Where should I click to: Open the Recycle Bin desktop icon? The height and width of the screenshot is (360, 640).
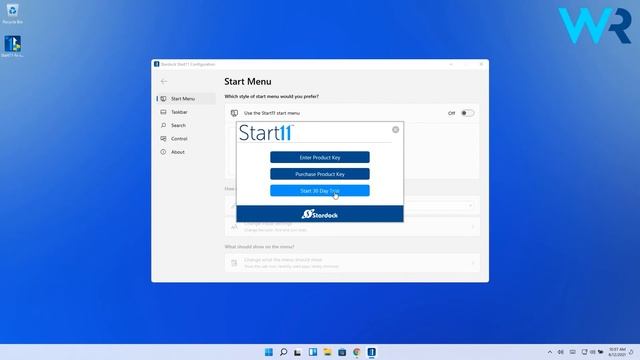point(12,12)
